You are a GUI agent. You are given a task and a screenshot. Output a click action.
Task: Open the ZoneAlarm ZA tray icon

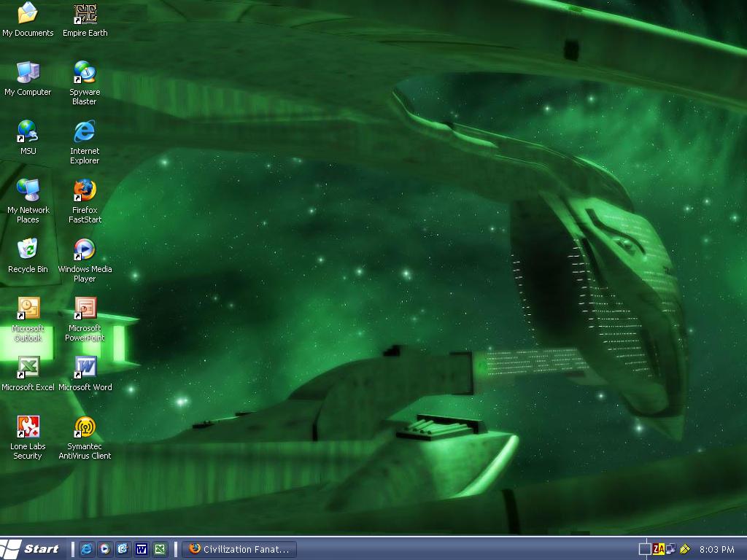point(659,549)
